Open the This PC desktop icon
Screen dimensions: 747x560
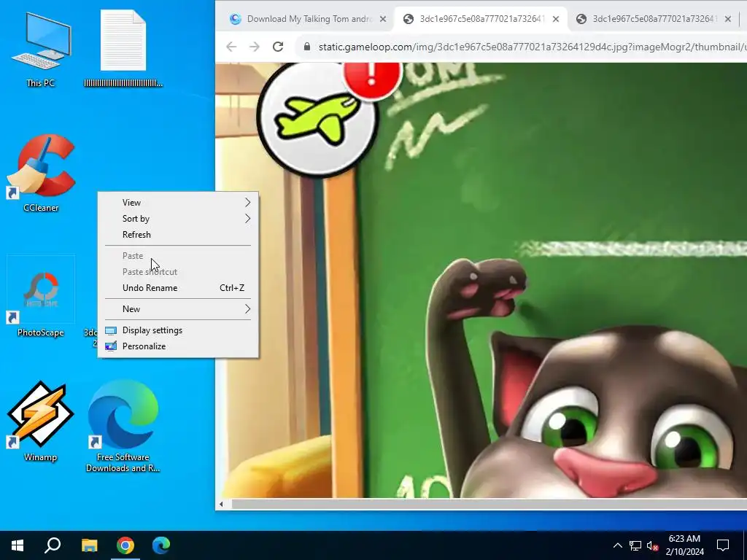(41, 50)
